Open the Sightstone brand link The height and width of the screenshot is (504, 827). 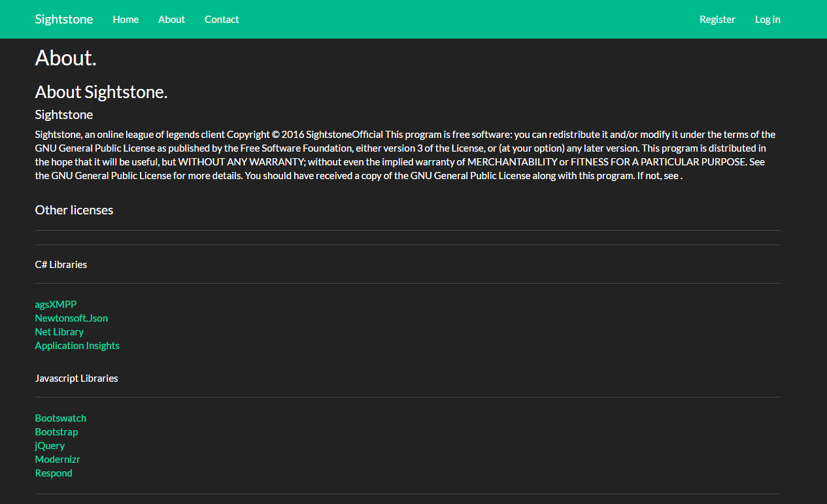tap(64, 19)
